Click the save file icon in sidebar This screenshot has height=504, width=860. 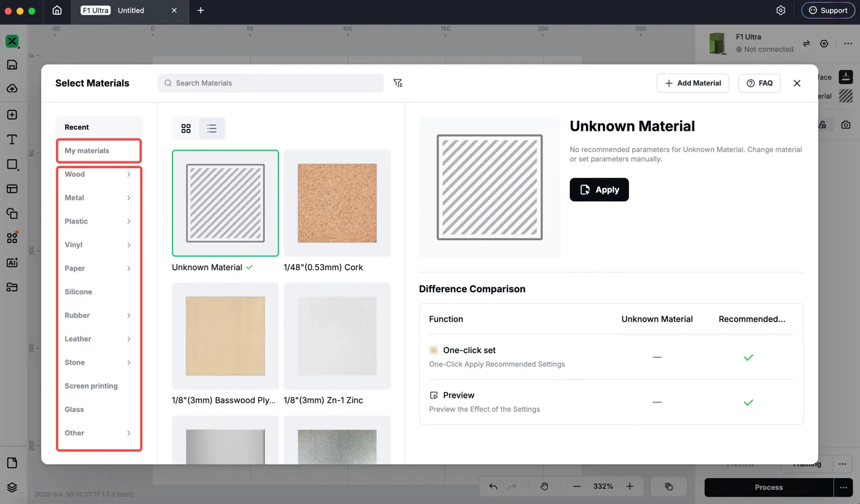click(x=12, y=65)
